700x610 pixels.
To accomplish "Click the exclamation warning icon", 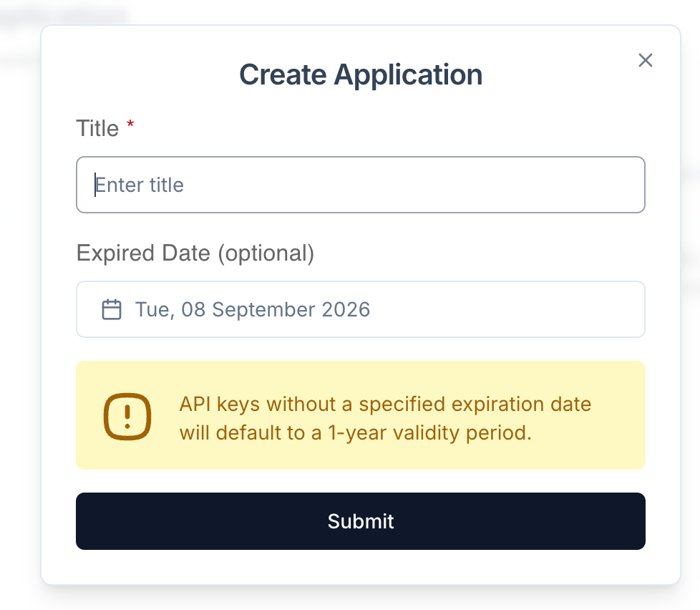I will click(x=127, y=415).
